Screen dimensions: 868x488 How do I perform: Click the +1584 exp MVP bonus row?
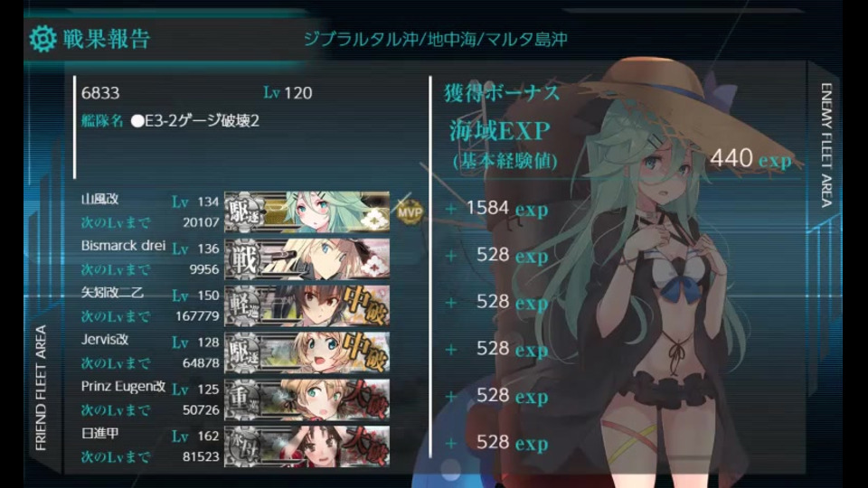[497, 209]
